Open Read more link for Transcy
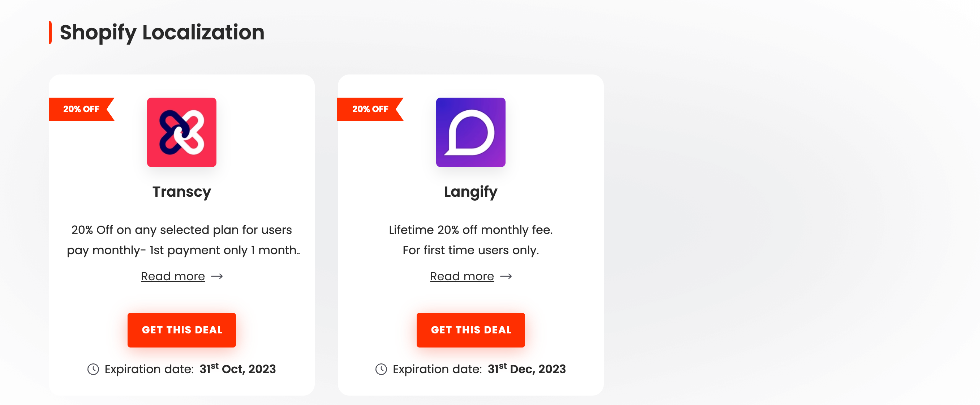The width and height of the screenshot is (980, 405). coord(173,276)
